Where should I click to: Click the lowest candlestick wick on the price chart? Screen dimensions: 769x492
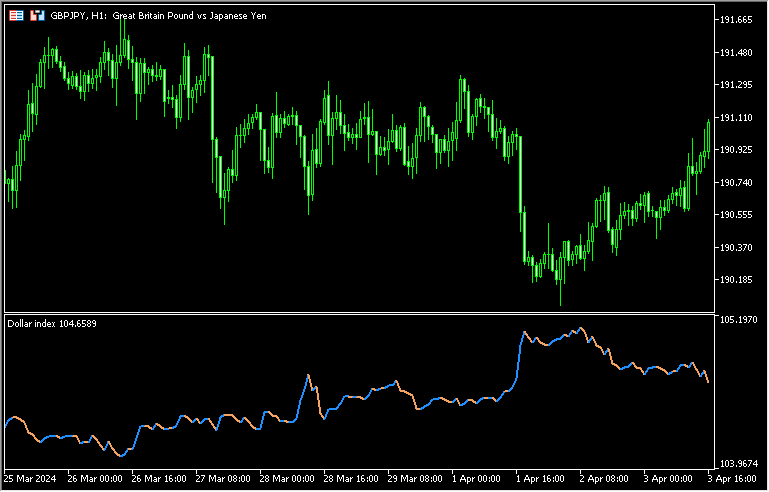[561, 303]
